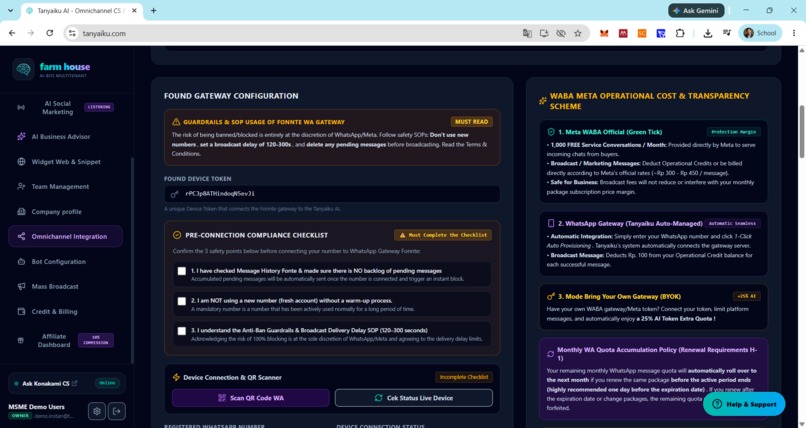806x428 pixels.
Task: Go back in the browser
Action: click(x=12, y=33)
